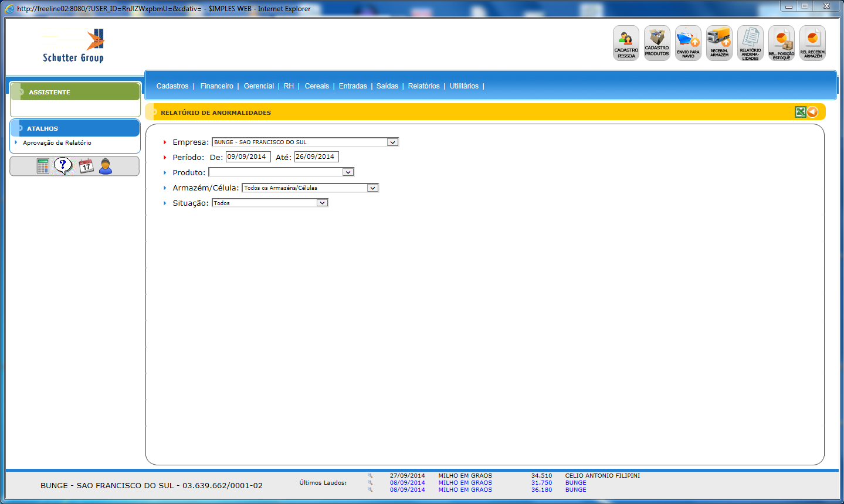Open the Cadastro Produtos shortcut icon

click(657, 43)
